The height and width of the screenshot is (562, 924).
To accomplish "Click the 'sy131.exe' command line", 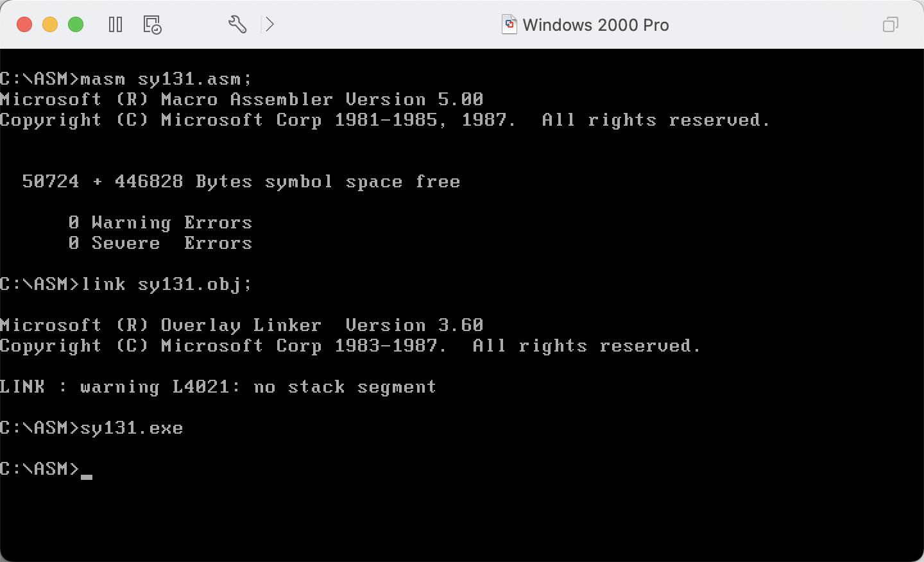I will pos(92,428).
